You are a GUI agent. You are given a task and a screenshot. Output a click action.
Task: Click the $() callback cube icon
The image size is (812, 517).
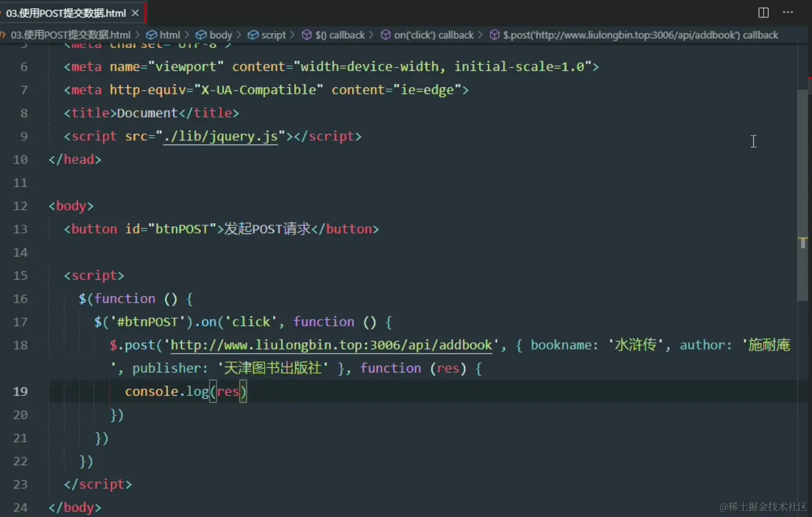point(307,35)
